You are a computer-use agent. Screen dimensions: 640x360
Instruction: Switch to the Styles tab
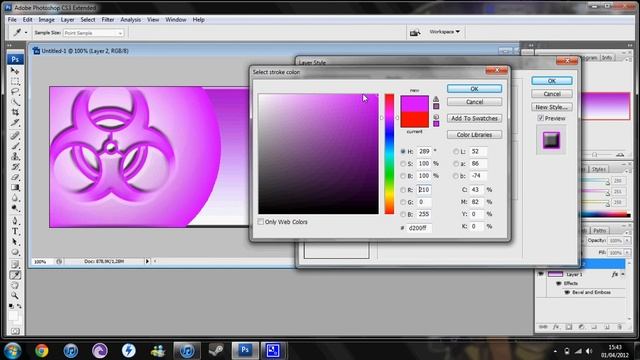(x=599, y=169)
